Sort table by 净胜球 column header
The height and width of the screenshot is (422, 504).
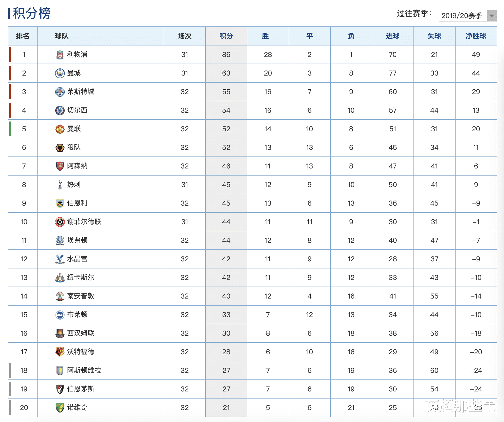pyautogui.click(x=476, y=36)
